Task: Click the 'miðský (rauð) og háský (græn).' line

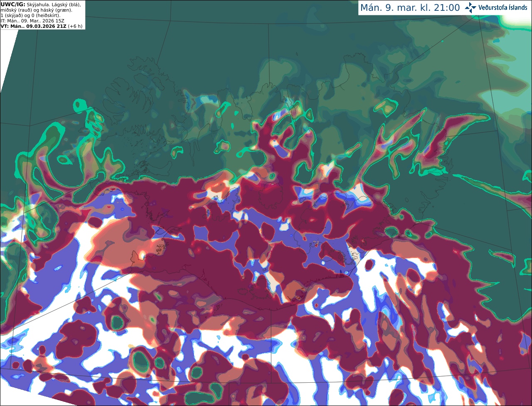Action: click(37, 10)
